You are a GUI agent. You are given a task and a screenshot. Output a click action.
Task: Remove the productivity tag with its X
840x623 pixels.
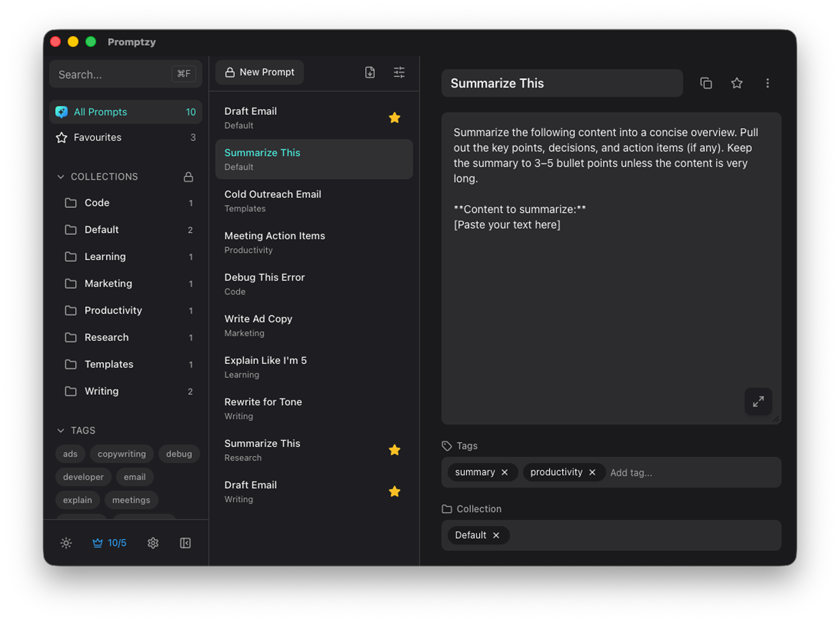(592, 472)
